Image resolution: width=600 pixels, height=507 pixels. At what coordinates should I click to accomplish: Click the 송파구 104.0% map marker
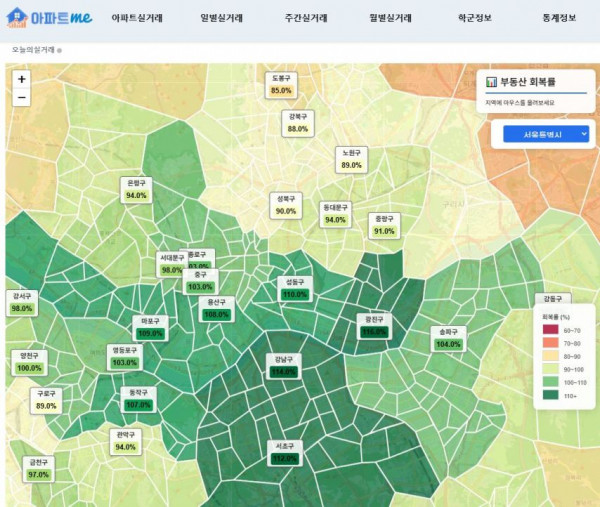pyautogui.click(x=447, y=338)
